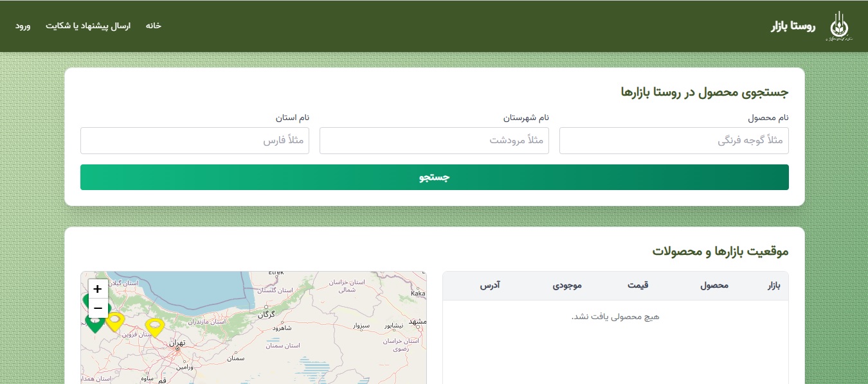Click the قیمت column header
This screenshot has height=384, width=868.
click(638, 286)
